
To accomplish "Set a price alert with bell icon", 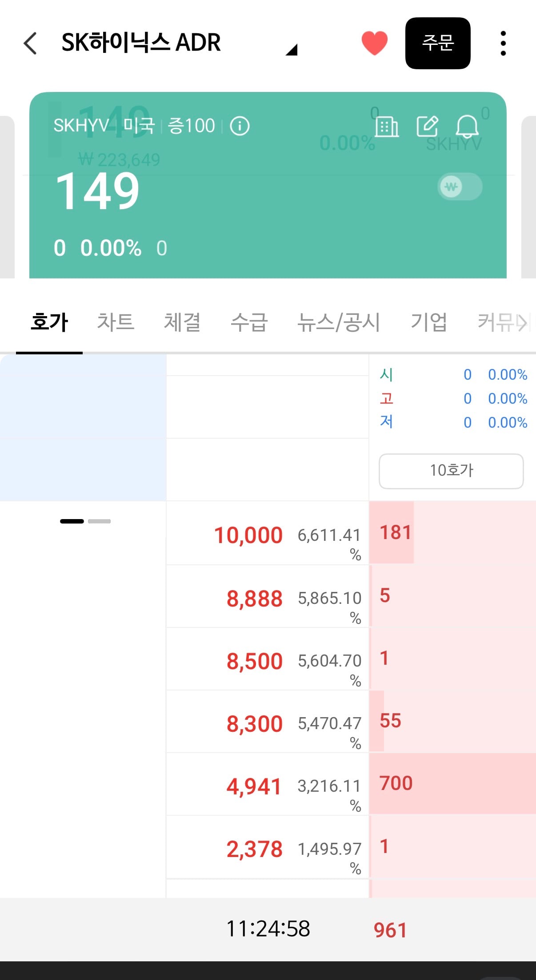I will pos(467,127).
